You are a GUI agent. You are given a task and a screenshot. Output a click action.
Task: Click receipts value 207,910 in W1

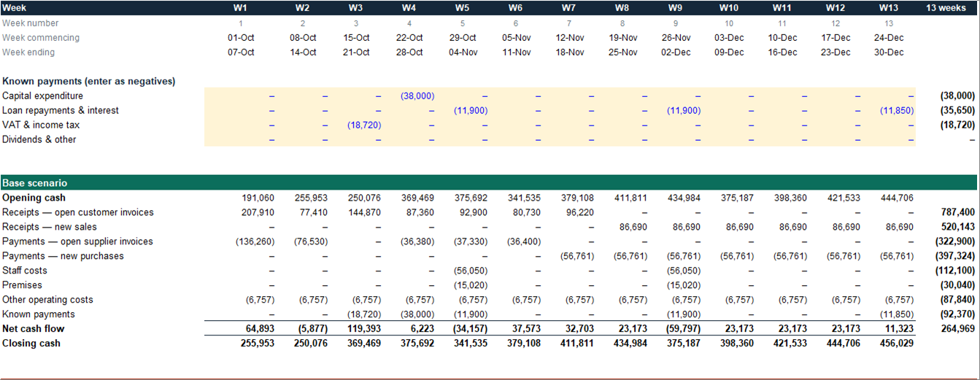click(258, 212)
